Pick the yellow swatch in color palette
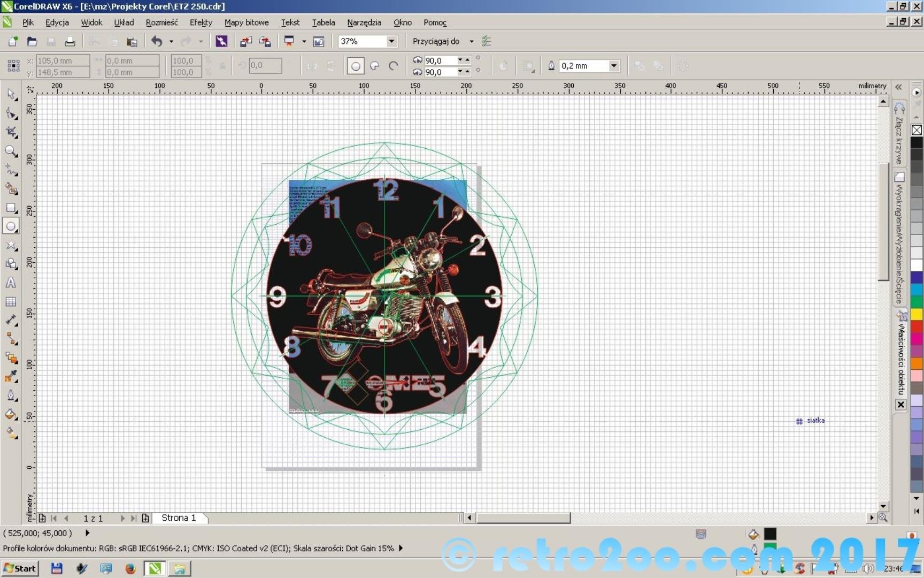This screenshot has width=924, height=578. (917, 314)
